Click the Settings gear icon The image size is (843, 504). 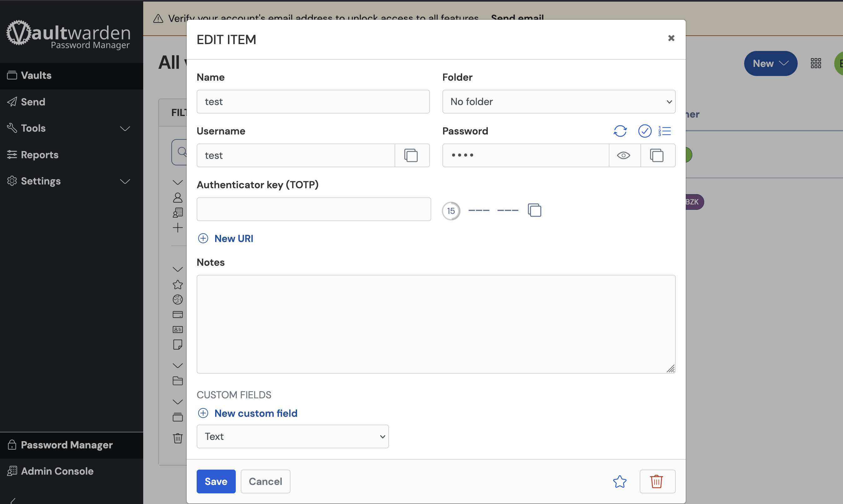tap(12, 181)
